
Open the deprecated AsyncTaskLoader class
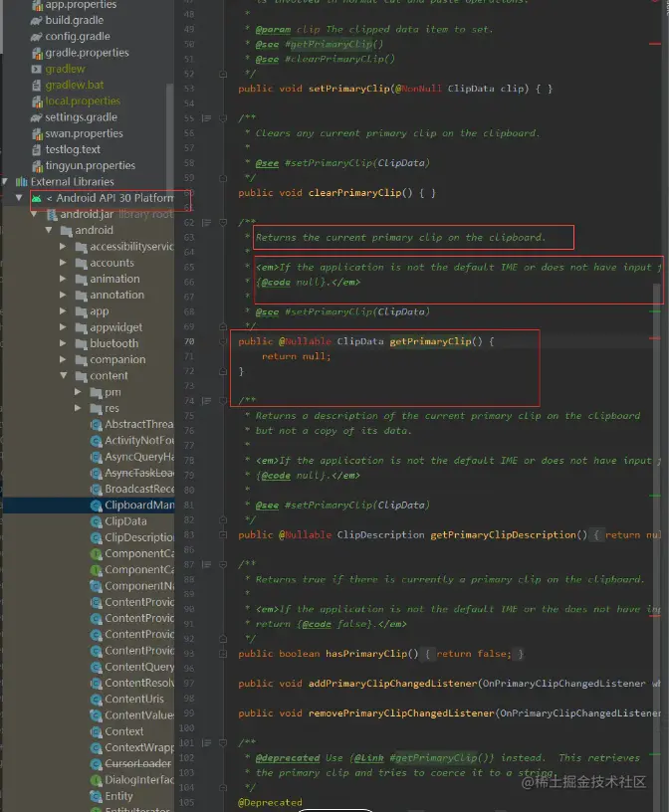click(139, 473)
